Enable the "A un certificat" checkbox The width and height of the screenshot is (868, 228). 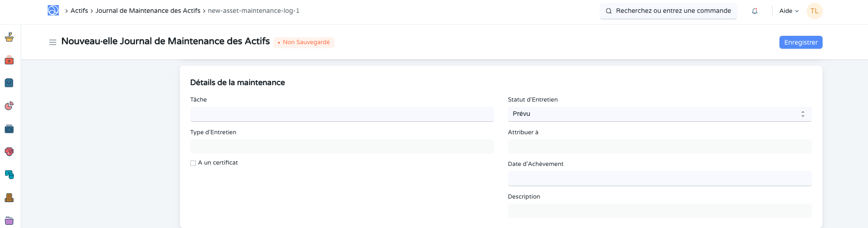(x=193, y=163)
